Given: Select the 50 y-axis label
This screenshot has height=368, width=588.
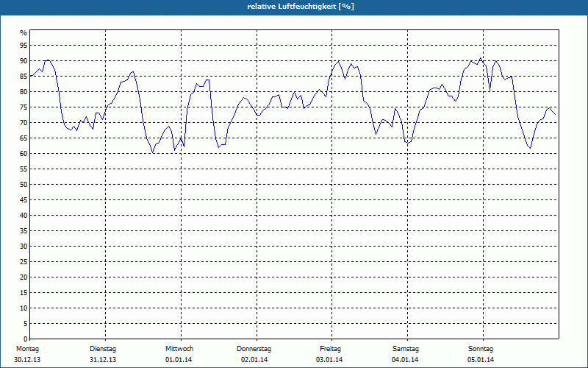Looking at the screenshot, I should click(x=24, y=185).
